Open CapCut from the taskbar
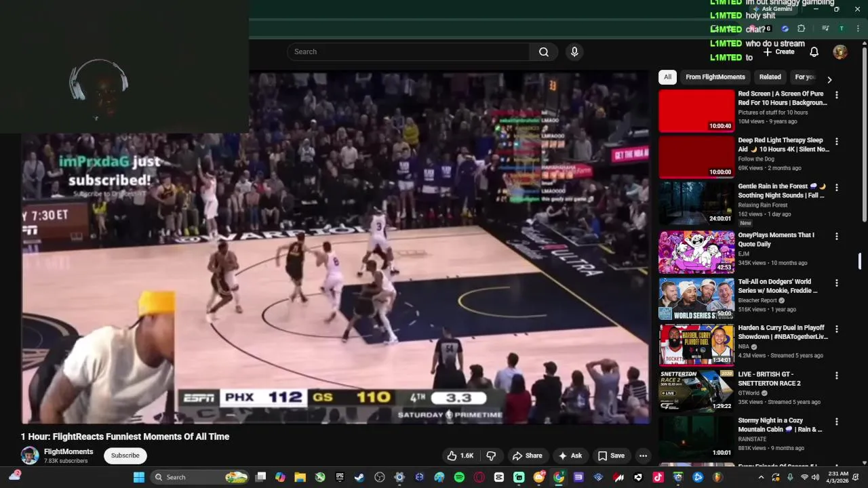868x488 pixels. [499, 477]
